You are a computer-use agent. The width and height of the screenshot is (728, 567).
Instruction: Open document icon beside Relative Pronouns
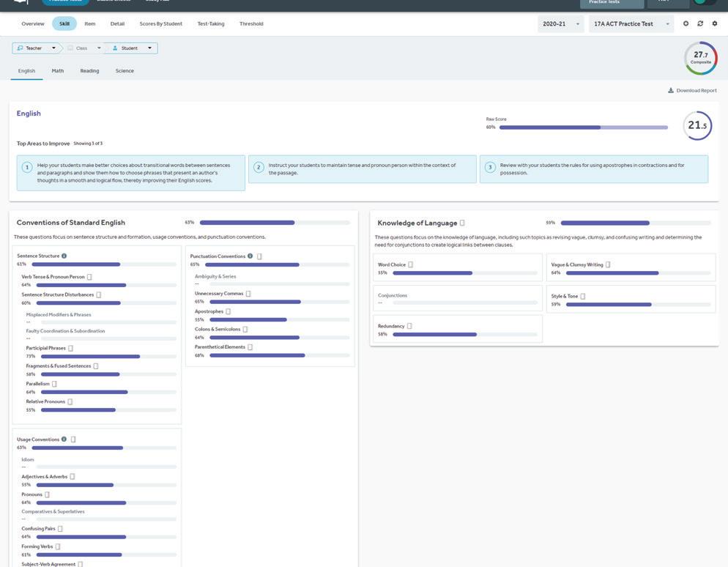click(x=70, y=401)
